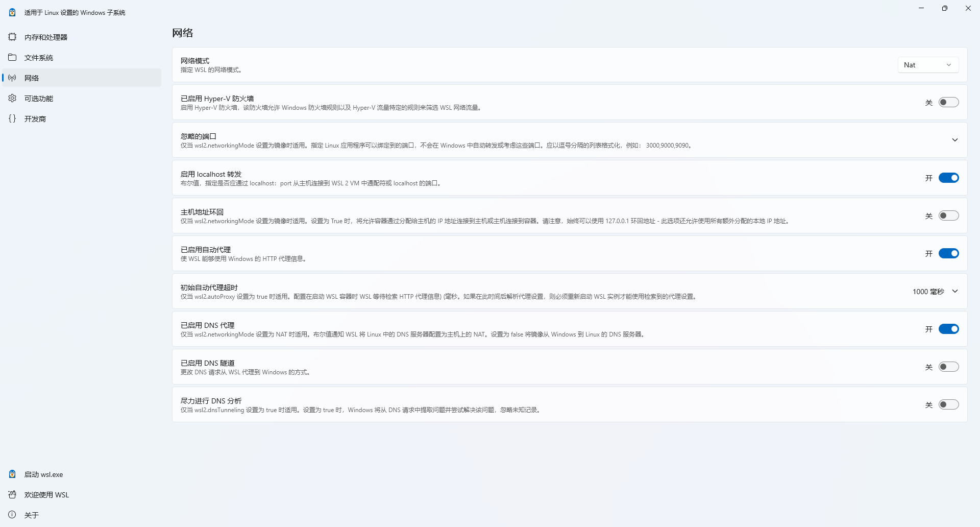Click the launch wsl.exe penguin icon
Screen dimensions: 980x527
click(12, 474)
